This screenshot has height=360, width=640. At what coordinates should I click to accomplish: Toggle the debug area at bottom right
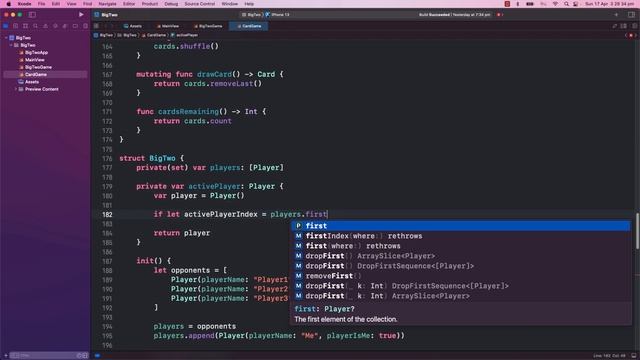(634, 356)
